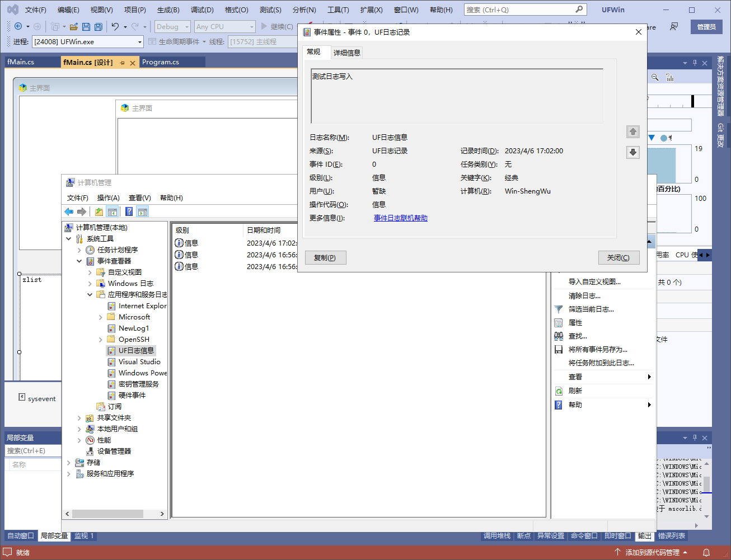Click the search magnifier icon in the search box
731x560 pixels.
coord(579,10)
